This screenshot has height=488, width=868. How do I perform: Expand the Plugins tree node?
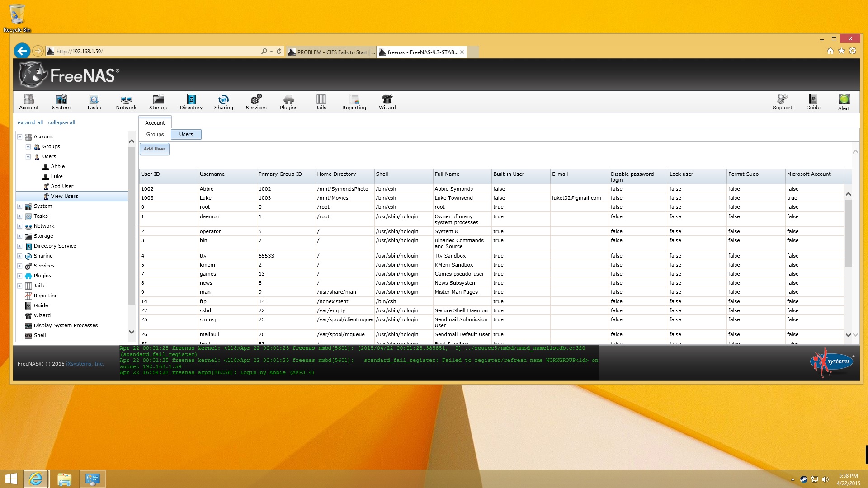[20, 276]
